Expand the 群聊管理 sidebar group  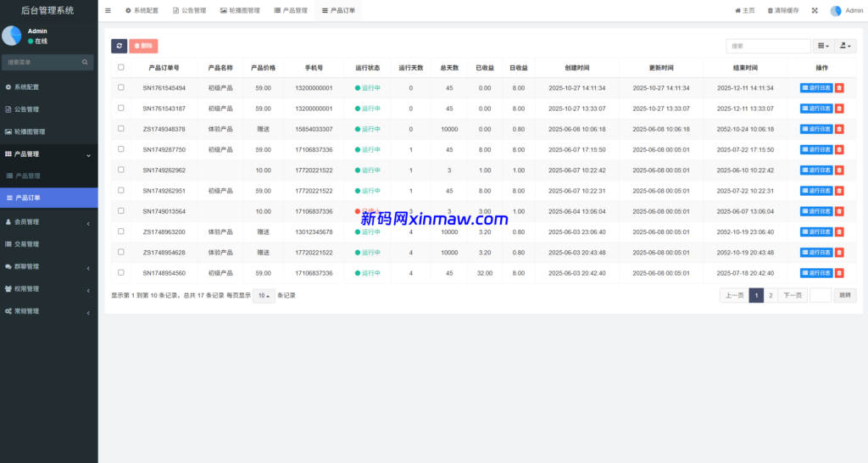pyautogui.click(x=48, y=266)
